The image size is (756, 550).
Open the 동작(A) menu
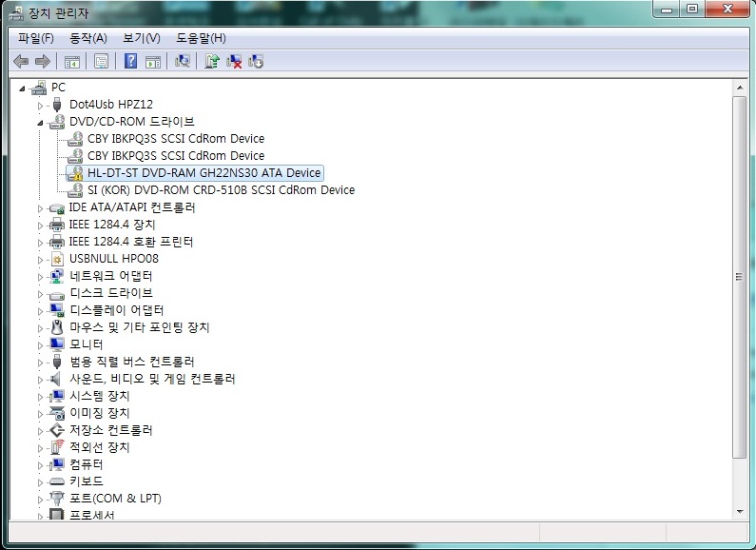pos(88,38)
